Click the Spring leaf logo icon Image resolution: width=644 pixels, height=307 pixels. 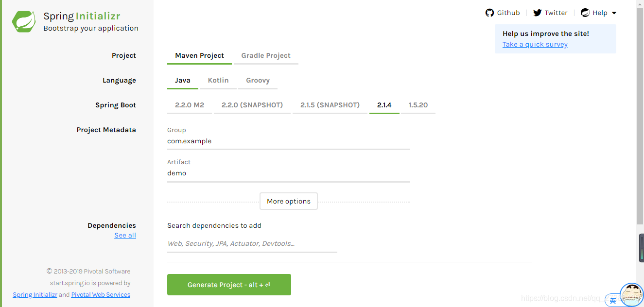coord(24,21)
